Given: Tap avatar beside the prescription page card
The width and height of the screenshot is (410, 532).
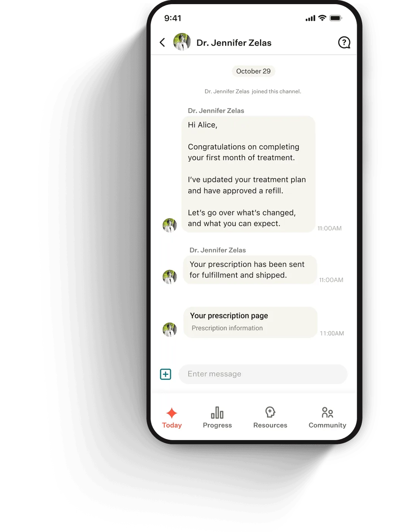Looking at the screenshot, I should pos(170,330).
